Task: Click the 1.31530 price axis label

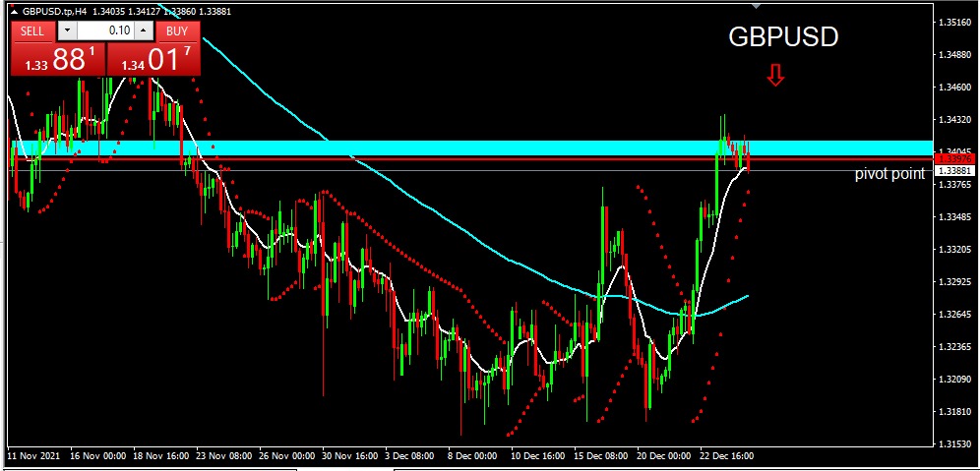Action: (x=953, y=444)
